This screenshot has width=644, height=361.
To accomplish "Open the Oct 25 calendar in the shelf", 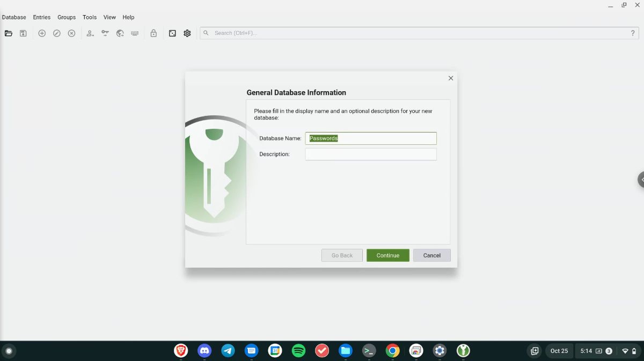I will click(x=559, y=350).
